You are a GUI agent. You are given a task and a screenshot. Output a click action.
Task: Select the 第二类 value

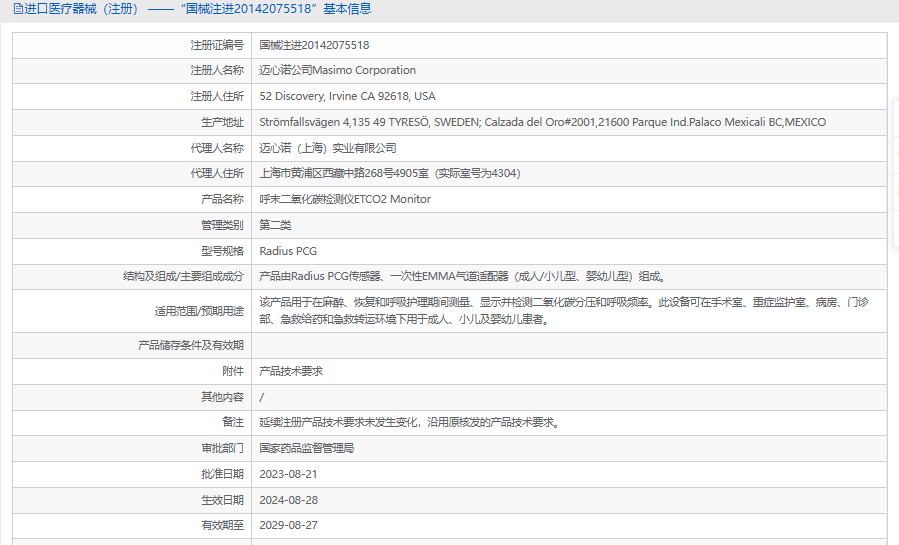(275, 225)
